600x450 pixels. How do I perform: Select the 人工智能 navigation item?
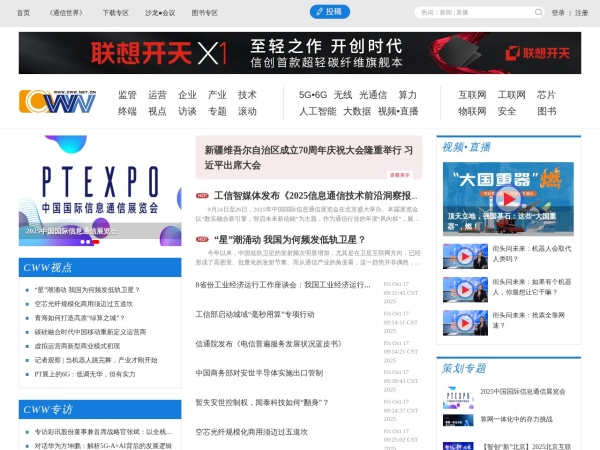point(317,111)
